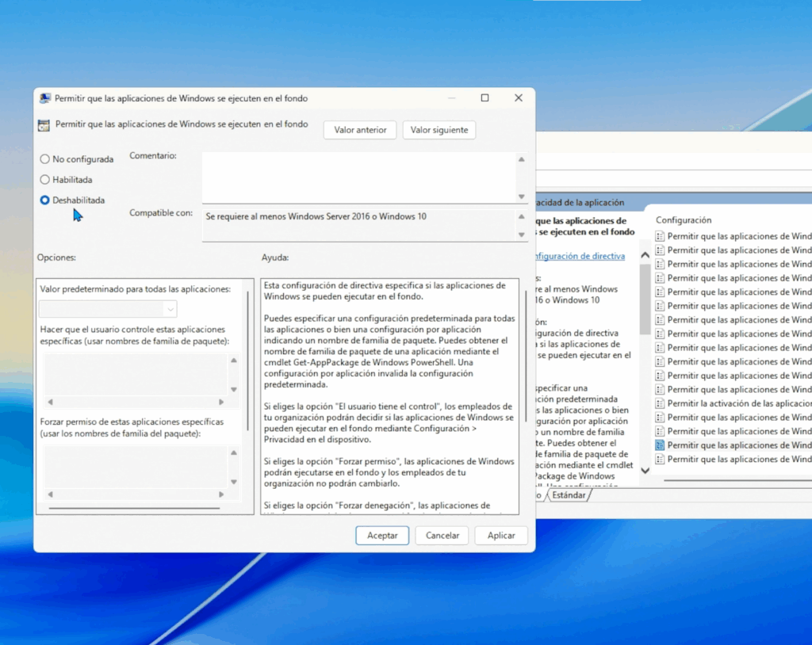Click the last policy icon in the Configuración list
The height and width of the screenshot is (645, 812).
point(661,459)
